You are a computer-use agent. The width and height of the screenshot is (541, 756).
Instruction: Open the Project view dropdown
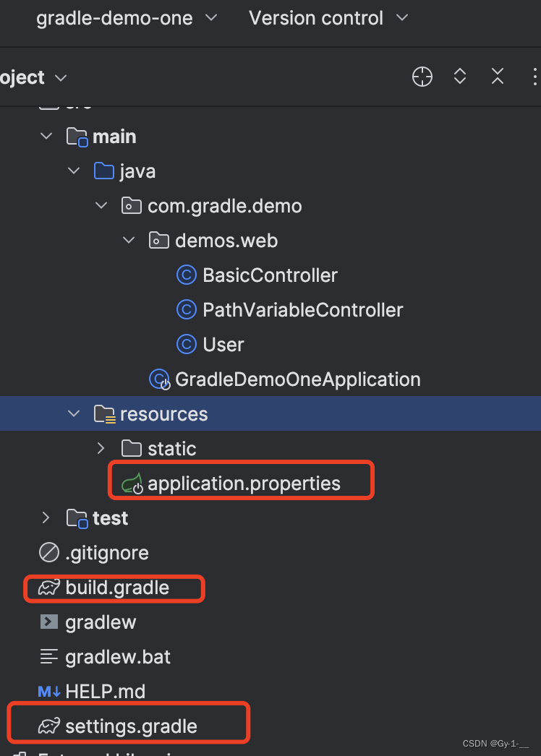[60, 77]
